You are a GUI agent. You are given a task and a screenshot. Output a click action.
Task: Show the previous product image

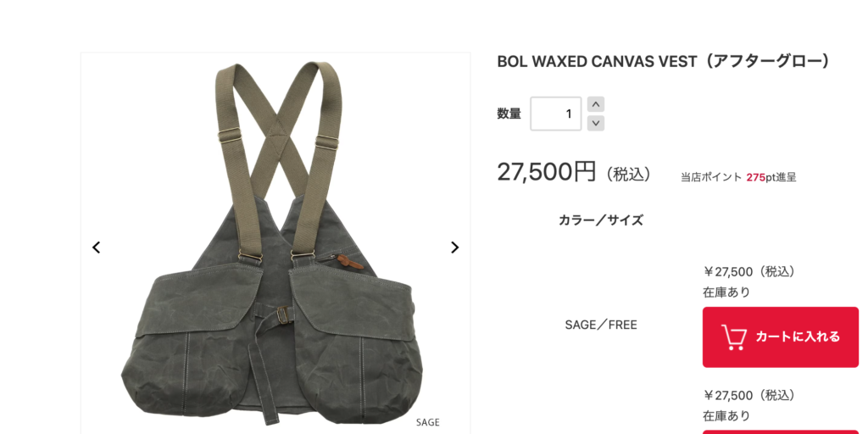[97, 248]
